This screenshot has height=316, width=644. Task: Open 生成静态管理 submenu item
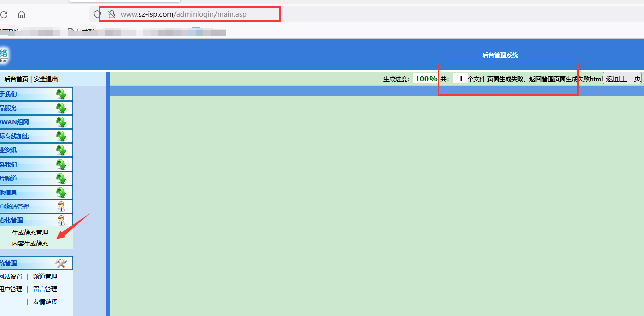[x=30, y=233]
